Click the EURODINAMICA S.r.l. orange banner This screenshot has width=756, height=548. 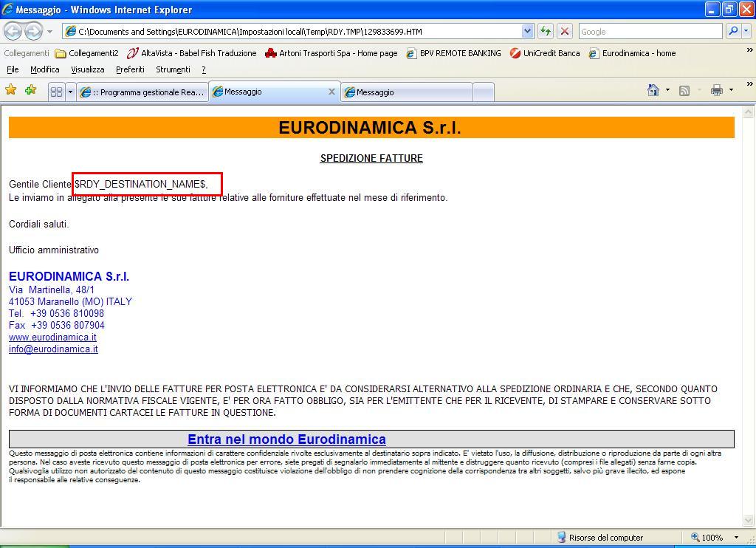pos(371,127)
